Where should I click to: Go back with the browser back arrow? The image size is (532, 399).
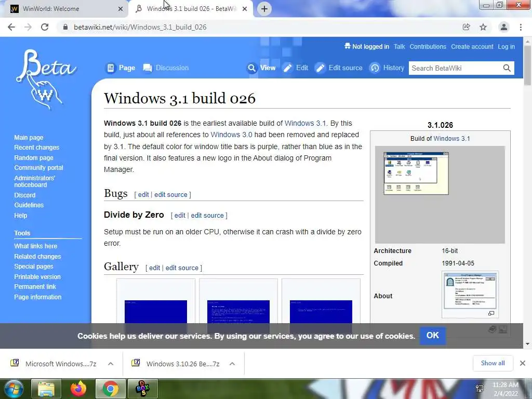[11, 27]
